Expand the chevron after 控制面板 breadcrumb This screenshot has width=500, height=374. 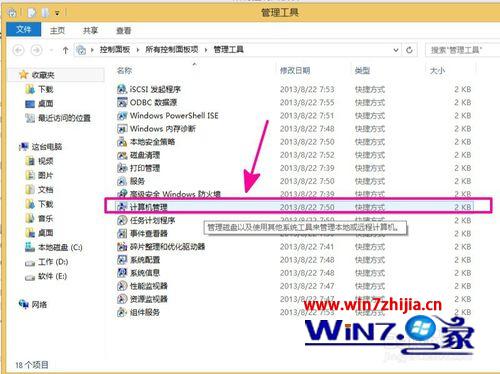click(138, 50)
